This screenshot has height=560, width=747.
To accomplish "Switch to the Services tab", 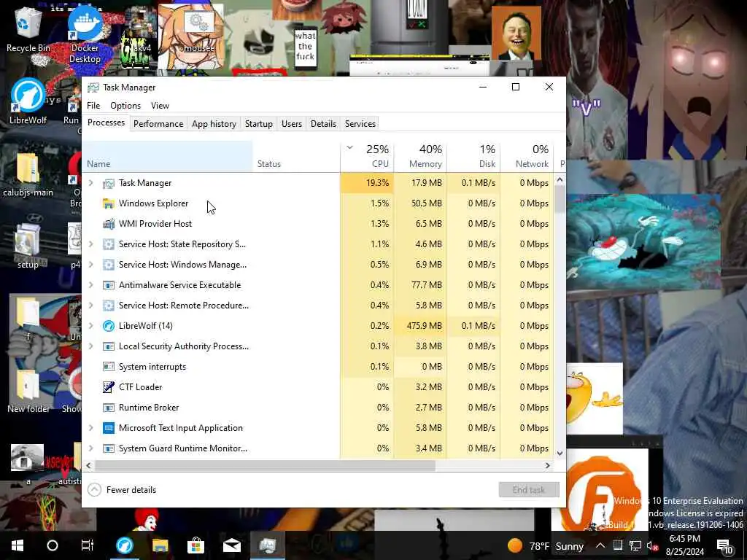I will (x=360, y=124).
